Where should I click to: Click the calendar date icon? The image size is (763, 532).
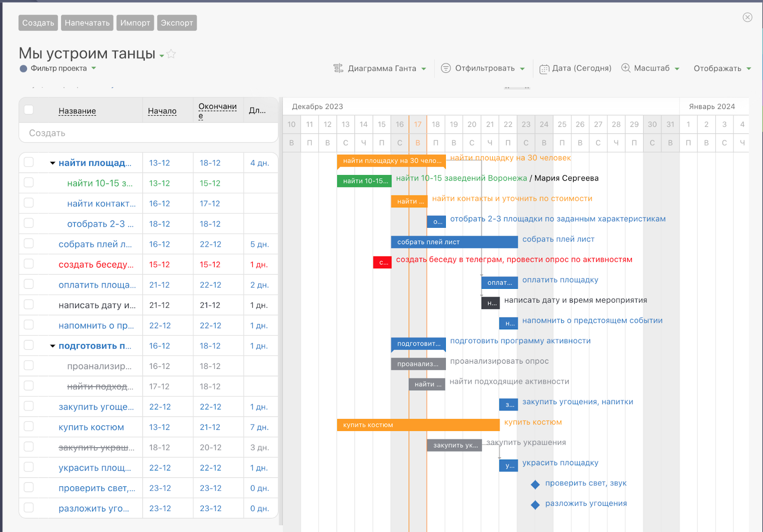[x=544, y=69]
